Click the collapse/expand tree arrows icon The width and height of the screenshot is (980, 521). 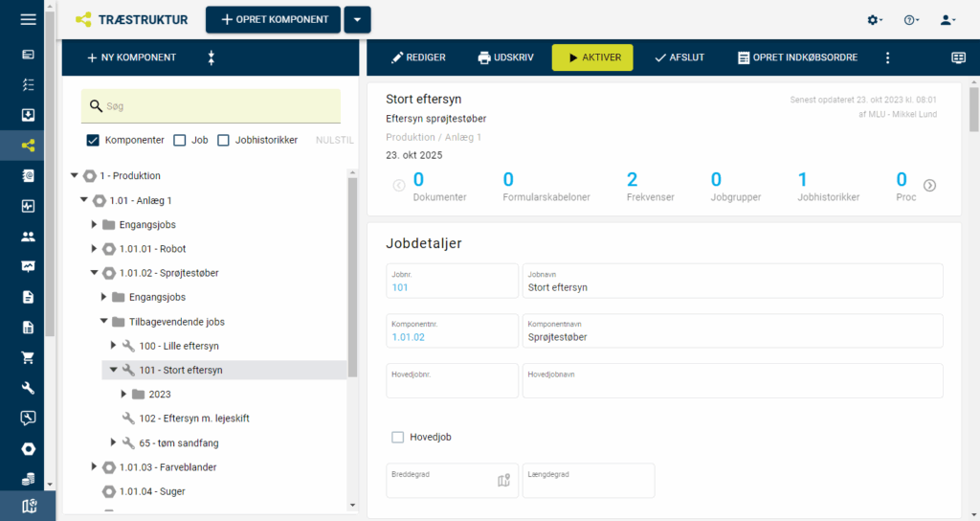point(212,57)
